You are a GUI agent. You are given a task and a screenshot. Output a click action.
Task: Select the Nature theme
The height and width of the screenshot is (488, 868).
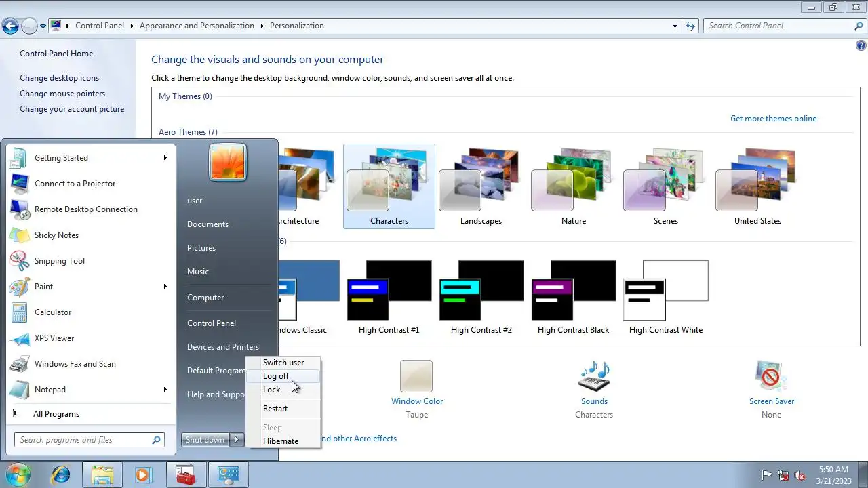(x=574, y=186)
